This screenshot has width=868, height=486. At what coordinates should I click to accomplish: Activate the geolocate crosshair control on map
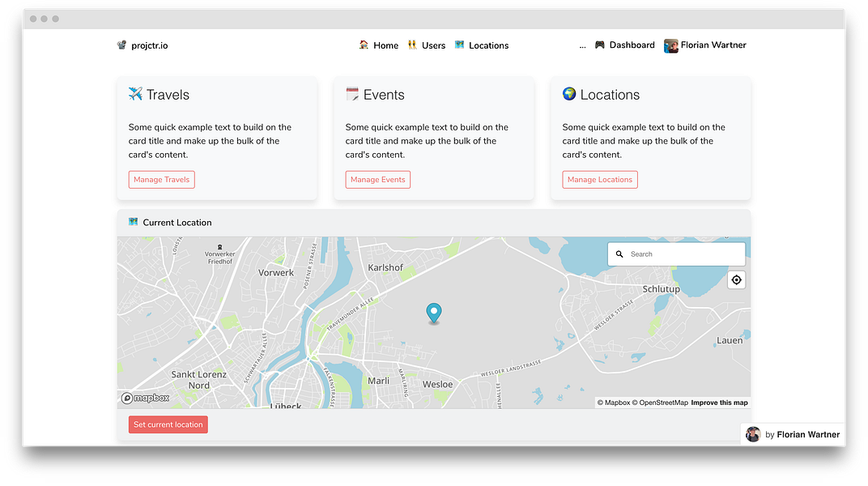point(736,279)
